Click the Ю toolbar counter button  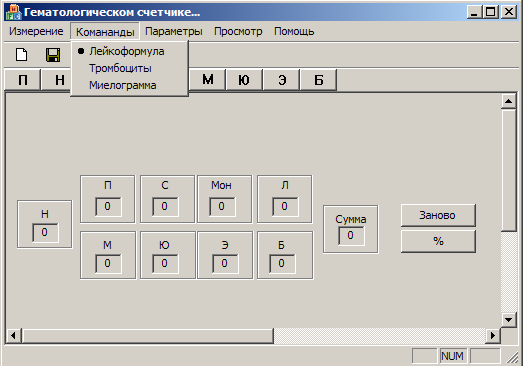[x=244, y=80]
